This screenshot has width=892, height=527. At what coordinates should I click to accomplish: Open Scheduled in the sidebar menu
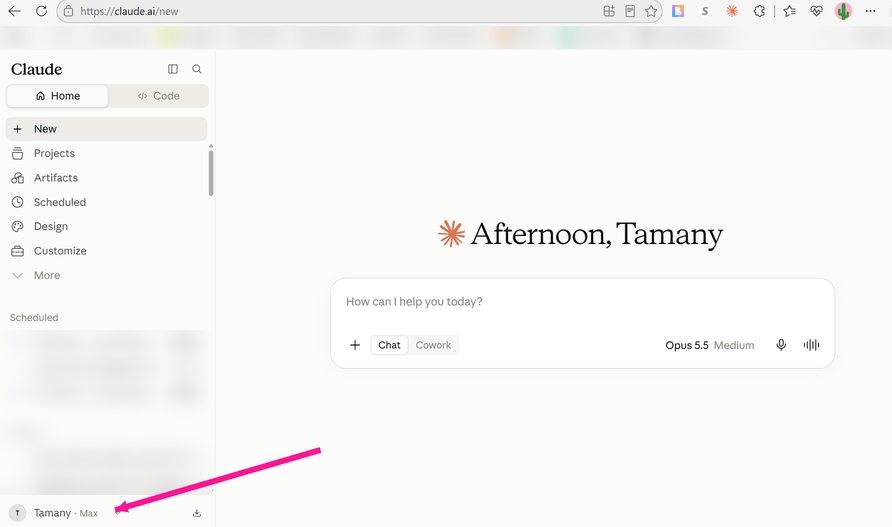[106, 202]
